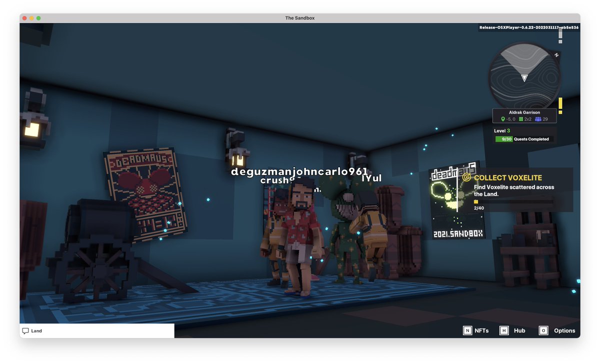Click the 2/40 quest counter text
This screenshot has height=364, width=600.
pos(478,208)
